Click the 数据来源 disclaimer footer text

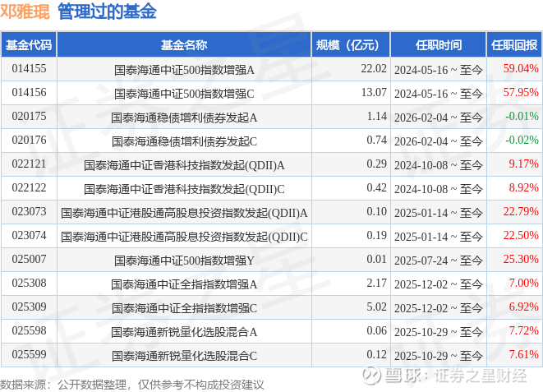point(131,385)
